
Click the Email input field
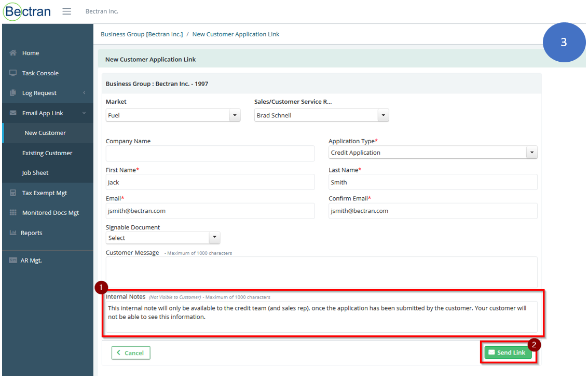[210, 211]
